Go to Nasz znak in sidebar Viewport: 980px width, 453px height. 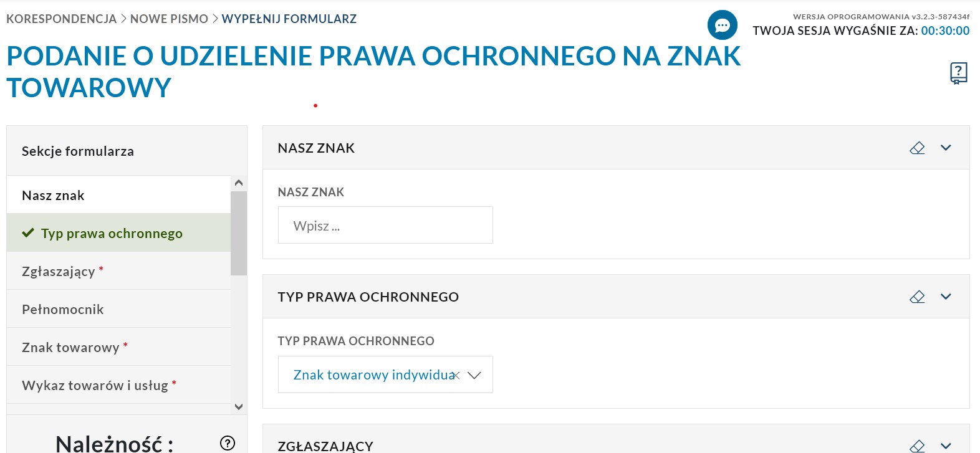click(x=53, y=196)
